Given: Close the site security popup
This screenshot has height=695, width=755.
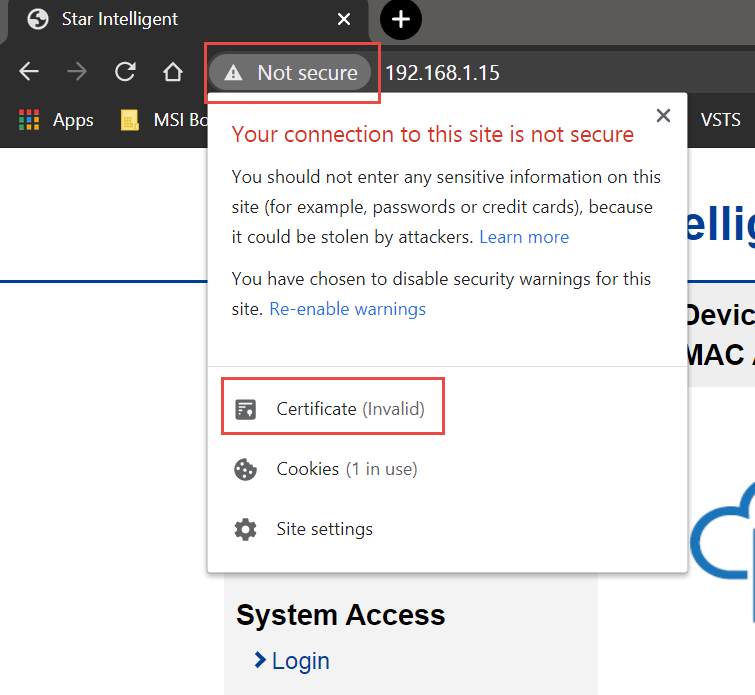Looking at the screenshot, I should pos(663,116).
